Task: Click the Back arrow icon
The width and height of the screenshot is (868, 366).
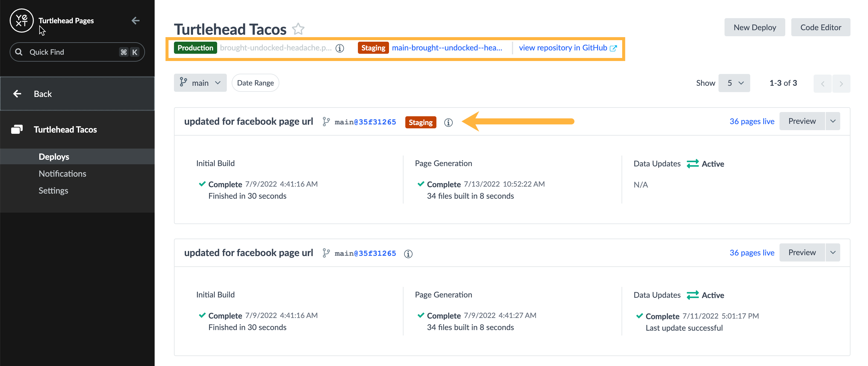Action: (x=17, y=94)
